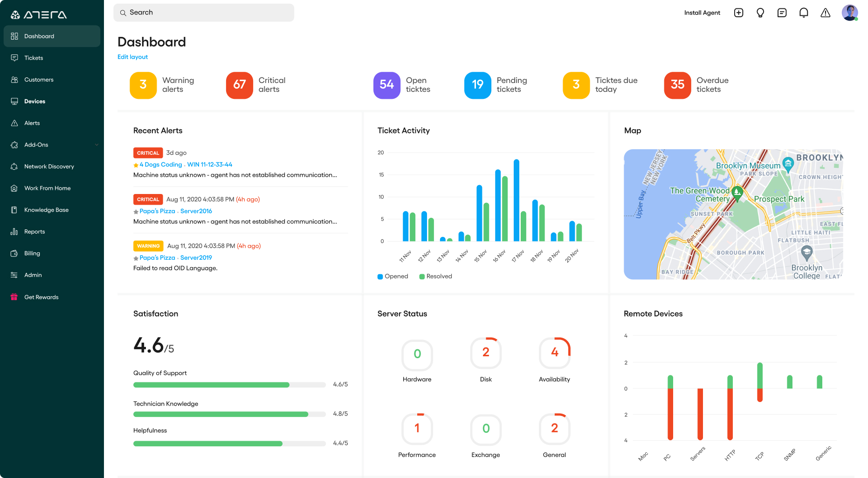The image size is (868, 478).
Task: Open the Billing section
Action: (x=31, y=253)
